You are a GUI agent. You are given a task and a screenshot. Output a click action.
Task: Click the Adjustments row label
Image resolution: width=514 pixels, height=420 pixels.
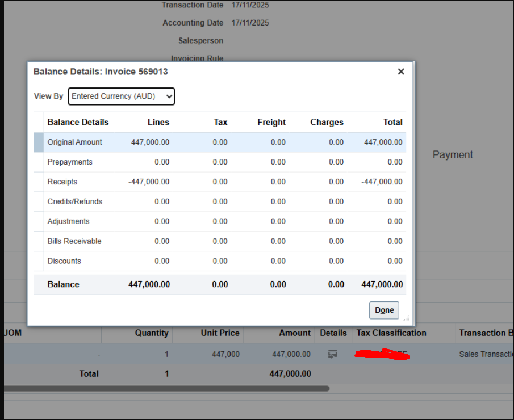pos(68,221)
